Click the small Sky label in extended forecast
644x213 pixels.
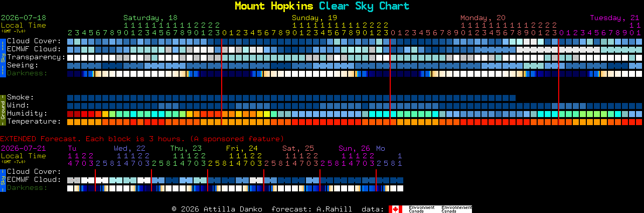[3, 179]
